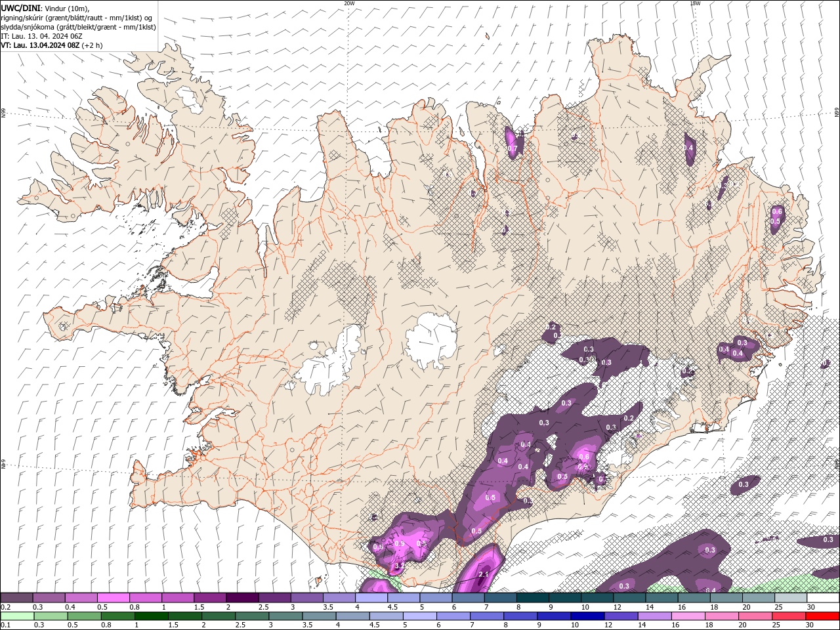Select the 0.8 green swatch in rain legend

tap(117, 616)
